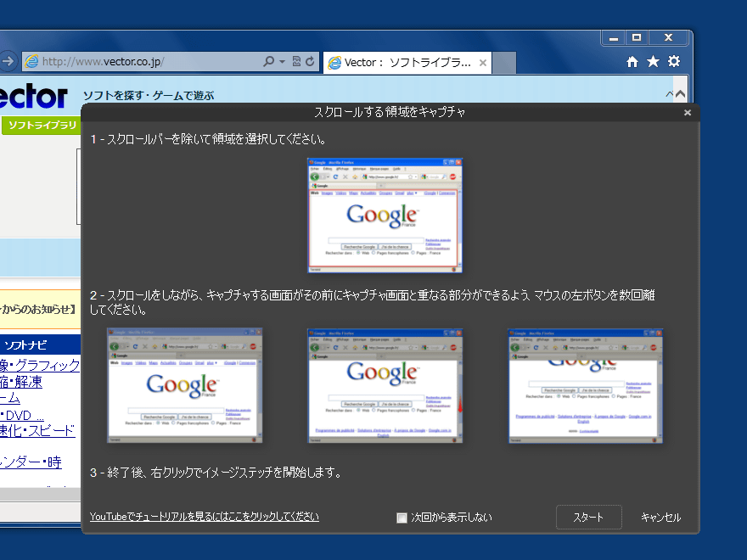The image size is (747, 560).
Task: Click the step 1 Google selection thumbnail
Action: pos(385,216)
